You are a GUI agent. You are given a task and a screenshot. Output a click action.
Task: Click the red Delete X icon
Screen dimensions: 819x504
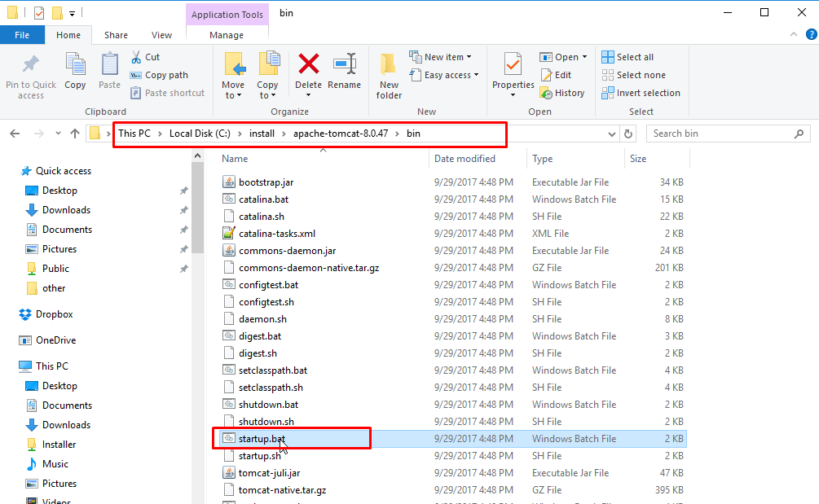pyautogui.click(x=309, y=64)
